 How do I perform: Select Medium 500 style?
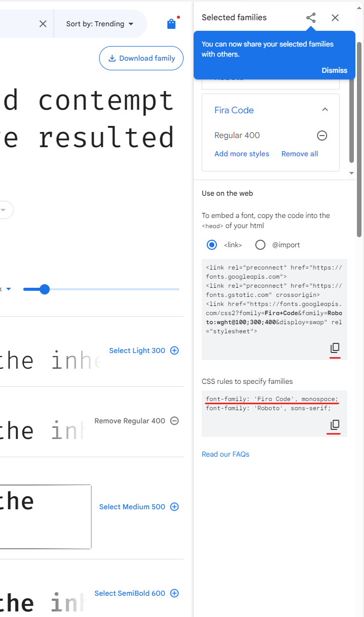139,507
